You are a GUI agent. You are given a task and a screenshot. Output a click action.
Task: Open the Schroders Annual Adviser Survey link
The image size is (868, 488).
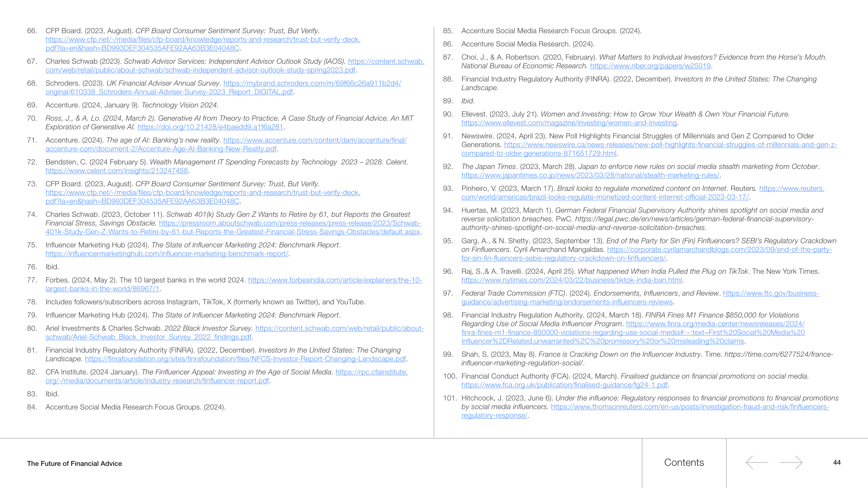(312, 83)
